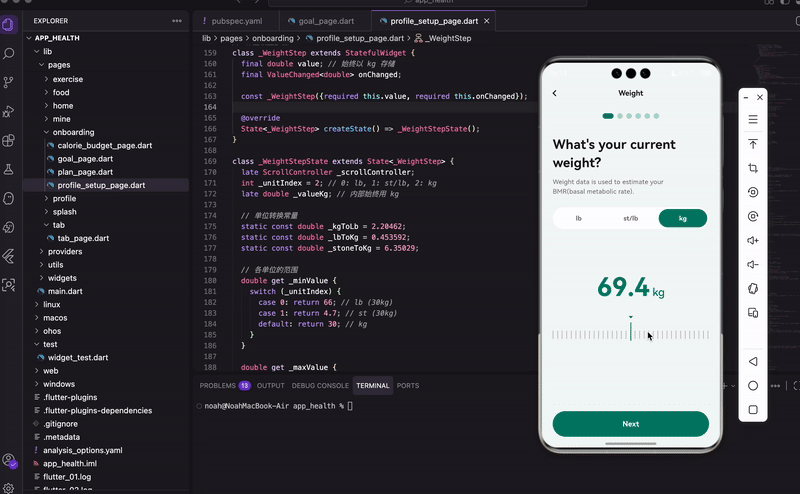Viewport: 800px width, 494px height.
Task: Click the emulator rotate screen icon
Action: tap(753, 288)
